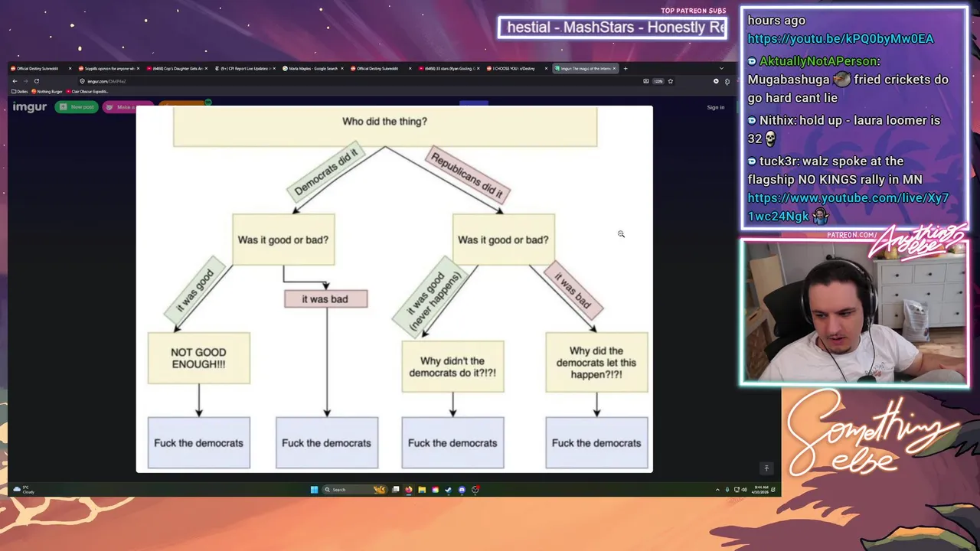The image size is (980, 551).
Task: Switch to the Cop's Daughter Gets Arrested tab
Action: click(176, 69)
